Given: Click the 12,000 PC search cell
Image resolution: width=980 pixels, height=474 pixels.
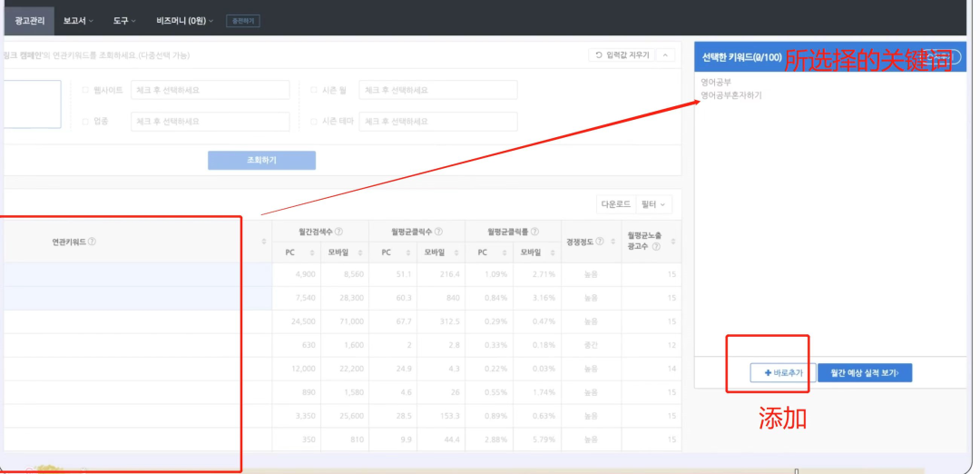Looking at the screenshot, I should click(x=296, y=369).
